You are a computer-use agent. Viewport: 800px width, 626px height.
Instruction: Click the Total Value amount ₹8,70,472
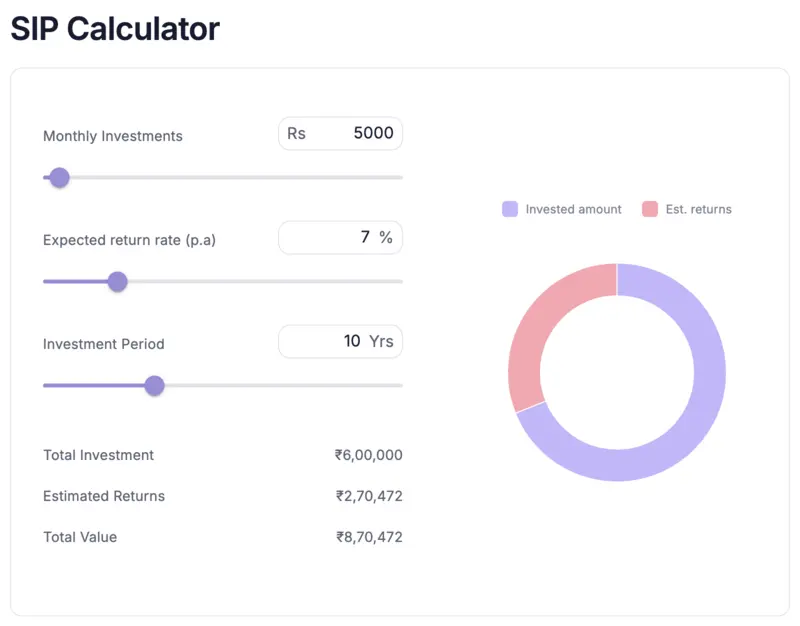coord(367,537)
